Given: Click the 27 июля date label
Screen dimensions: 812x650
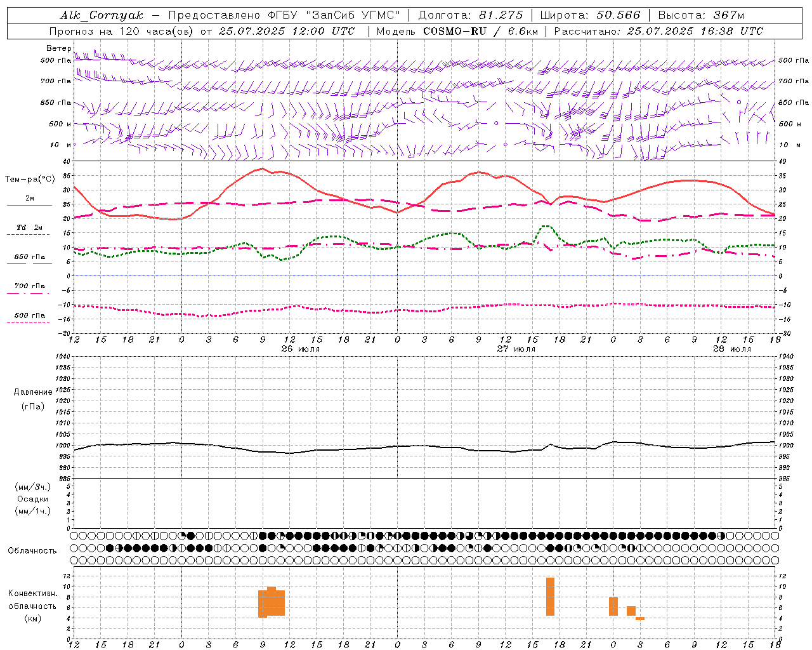Looking at the screenshot, I should click(516, 349).
